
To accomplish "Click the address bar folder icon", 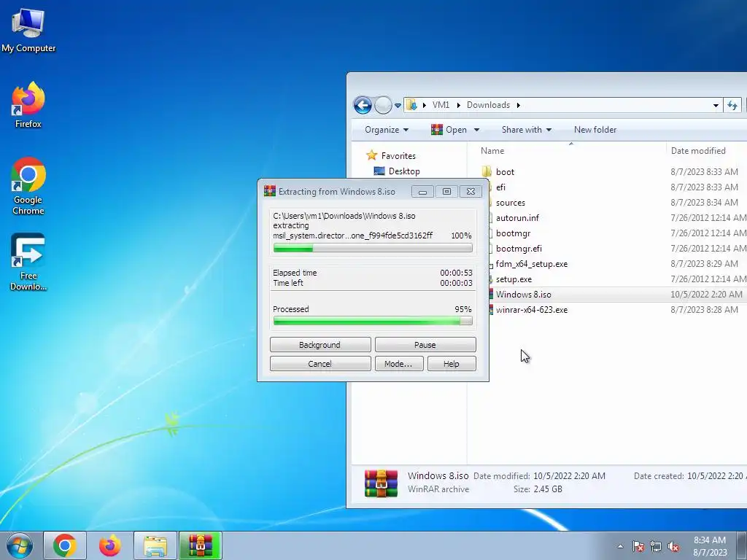I will [412, 105].
